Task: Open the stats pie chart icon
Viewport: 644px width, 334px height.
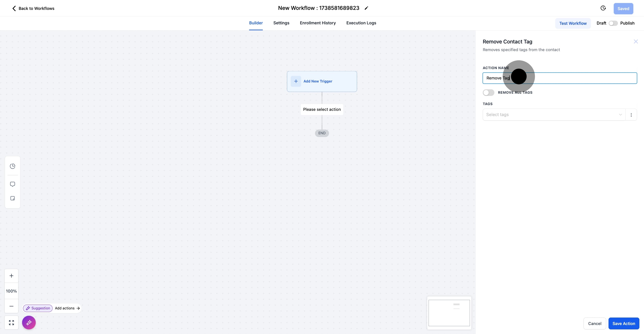Action: pyautogui.click(x=12, y=166)
